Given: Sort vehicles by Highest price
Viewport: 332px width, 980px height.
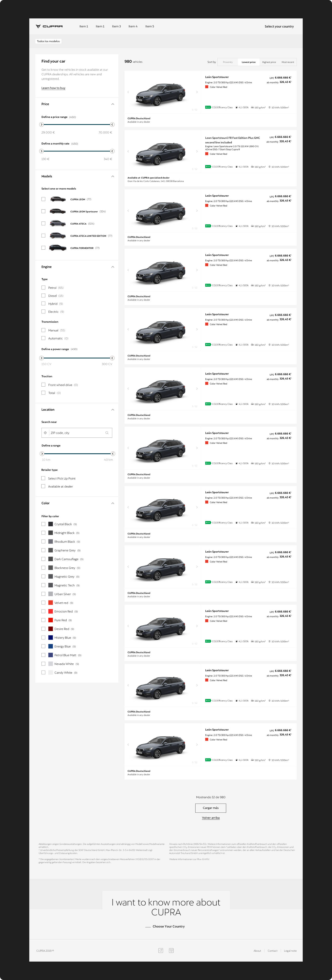Looking at the screenshot, I should tap(269, 62).
